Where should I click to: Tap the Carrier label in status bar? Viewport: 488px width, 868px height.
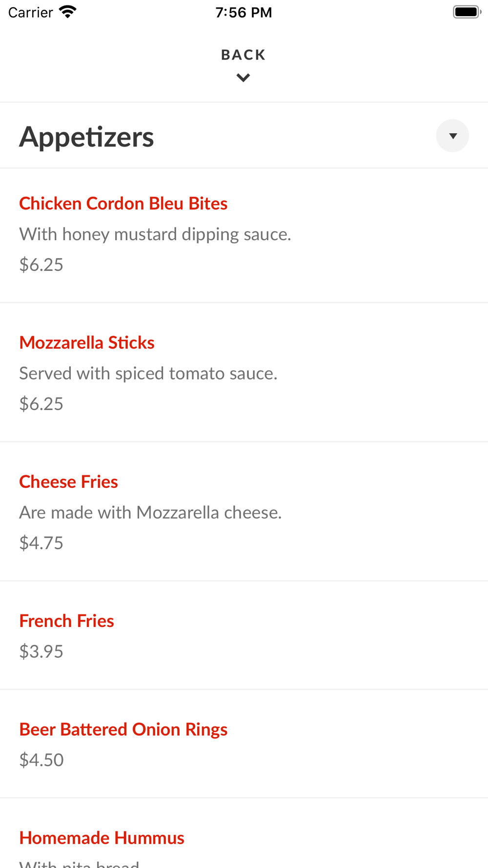(30, 12)
